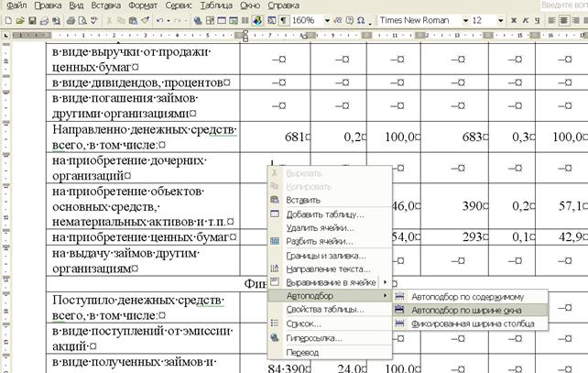This screenshot has width=588, height=373.
Task: Click AutoFit to contents submenu icon
Action: [x=399, y=296]
